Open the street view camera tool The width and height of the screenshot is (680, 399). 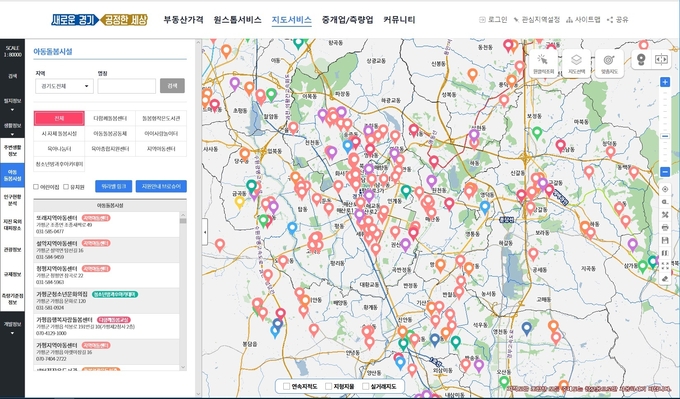pyautogui.click(x=641, y=59)
